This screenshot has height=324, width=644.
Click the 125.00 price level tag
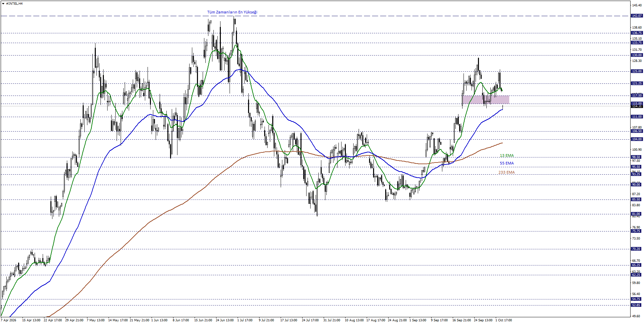(637, 71)
